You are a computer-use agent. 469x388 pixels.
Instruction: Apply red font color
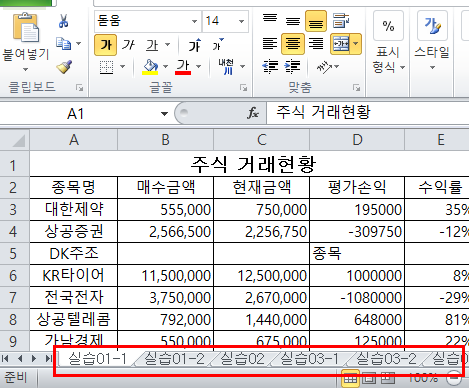tap(183, 67)
